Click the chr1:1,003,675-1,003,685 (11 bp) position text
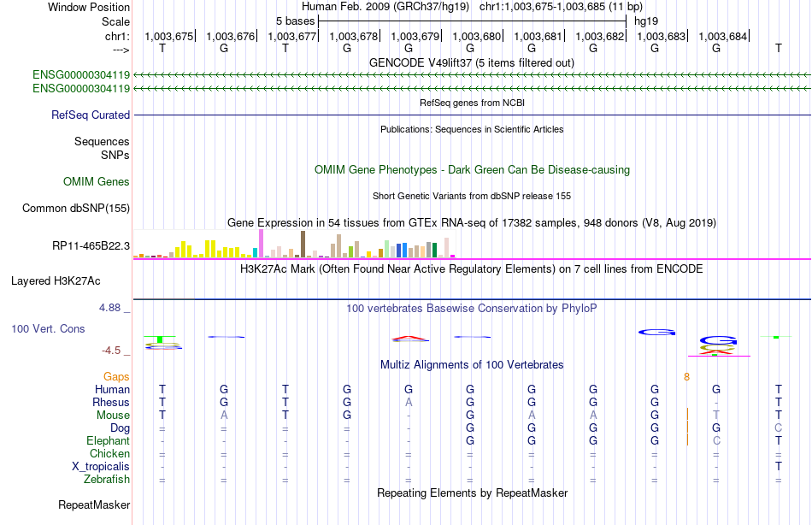 click(561, 7)
